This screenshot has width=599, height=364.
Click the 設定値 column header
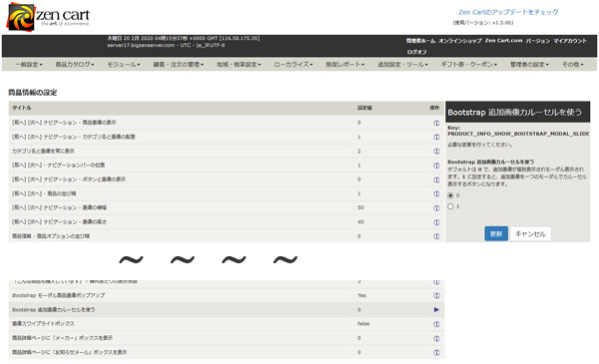tap(364, 108)
